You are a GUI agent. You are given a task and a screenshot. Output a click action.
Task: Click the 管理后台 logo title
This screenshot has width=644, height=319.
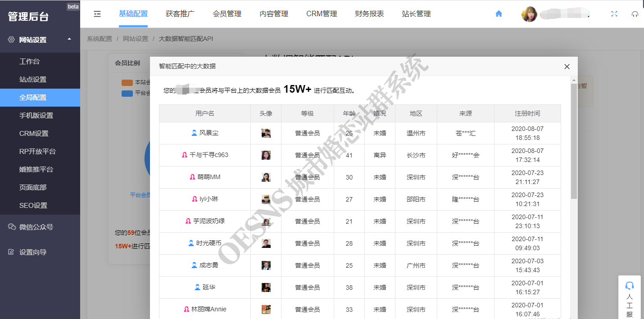28,17
